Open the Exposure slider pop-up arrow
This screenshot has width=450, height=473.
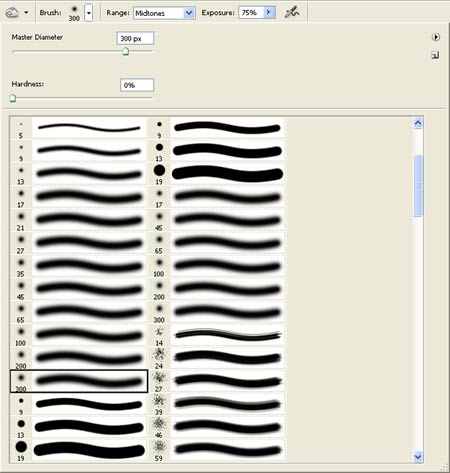pyautogui.click(x=269, y=13)
